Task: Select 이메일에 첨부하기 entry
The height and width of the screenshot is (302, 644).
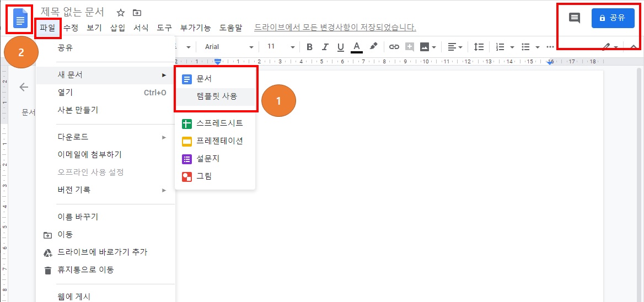Action: 105,155
